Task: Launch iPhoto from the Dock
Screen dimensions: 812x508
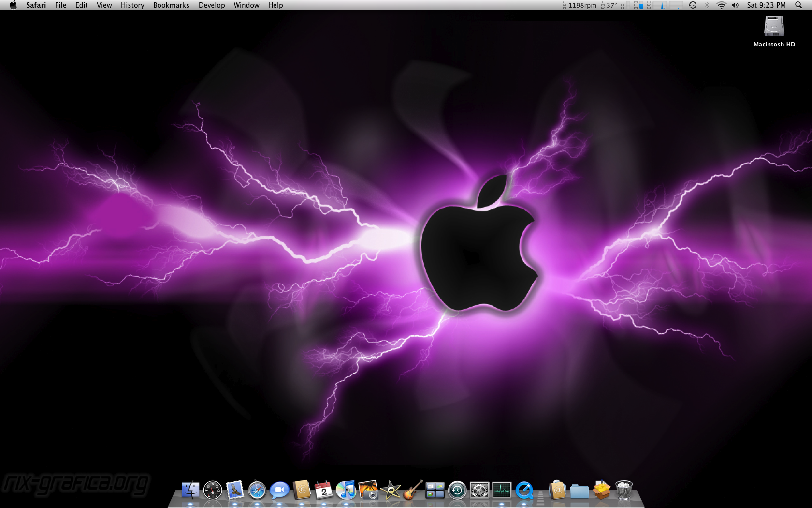Action: [368, 490]
